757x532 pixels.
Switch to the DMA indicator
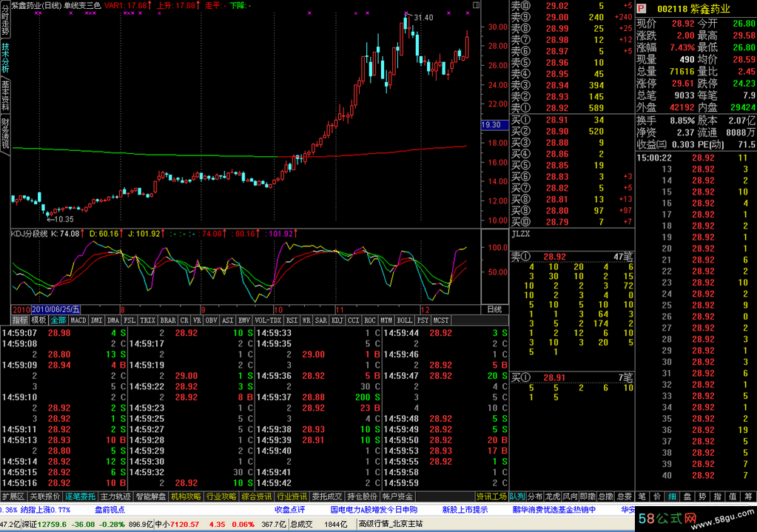(x=113, y=320)
